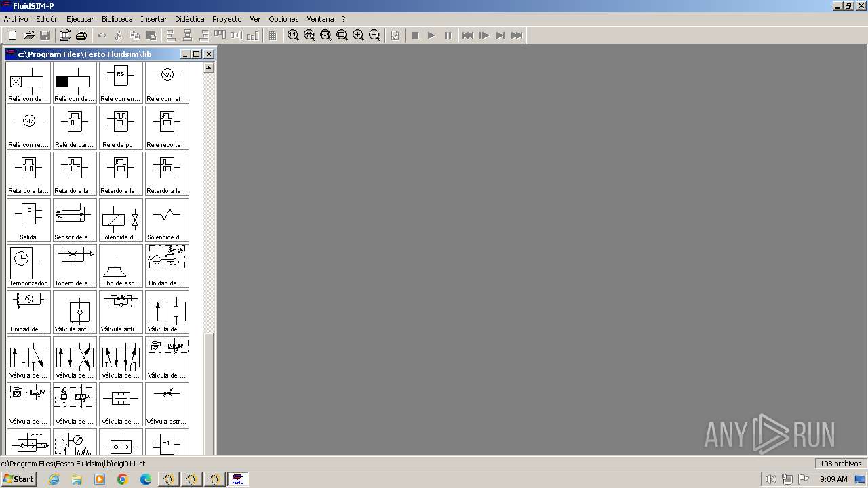The height and width of the screenshot is (488, 868).
Task: Select the RS relay component thumbnail
Action: click(121, 81)
